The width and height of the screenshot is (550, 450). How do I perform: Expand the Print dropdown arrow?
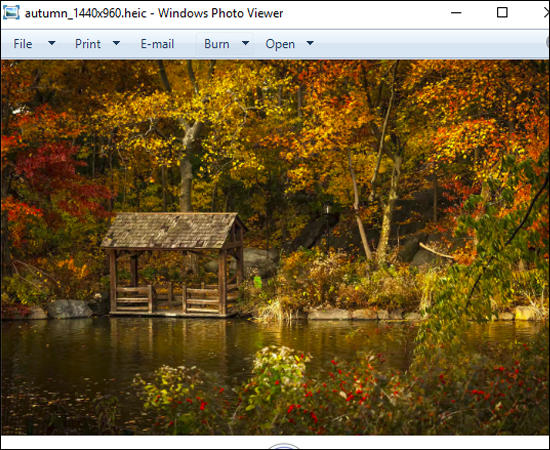click(116, 43)
